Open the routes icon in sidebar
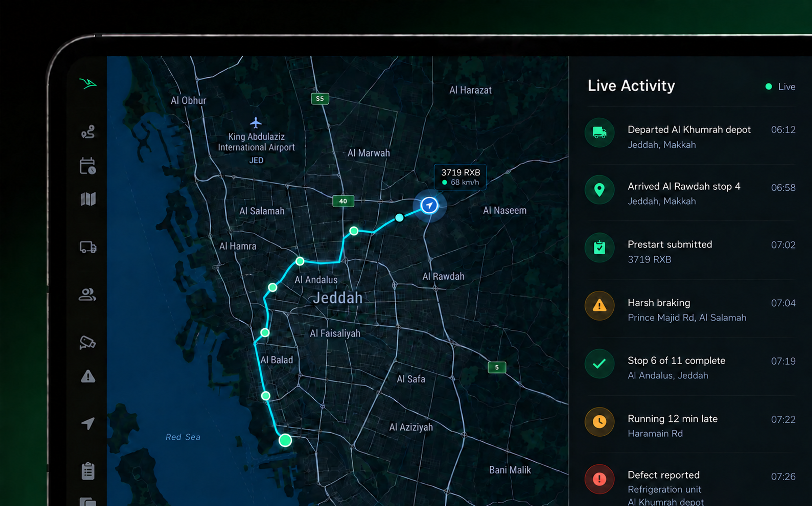Image resolution: width=812 pixels, height=506 pixels. 88,132
